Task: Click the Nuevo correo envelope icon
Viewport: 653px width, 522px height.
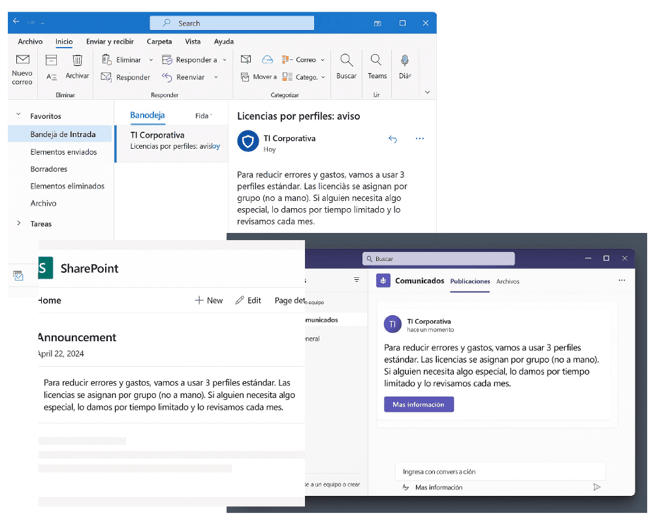Action: [x=22, y=61]
